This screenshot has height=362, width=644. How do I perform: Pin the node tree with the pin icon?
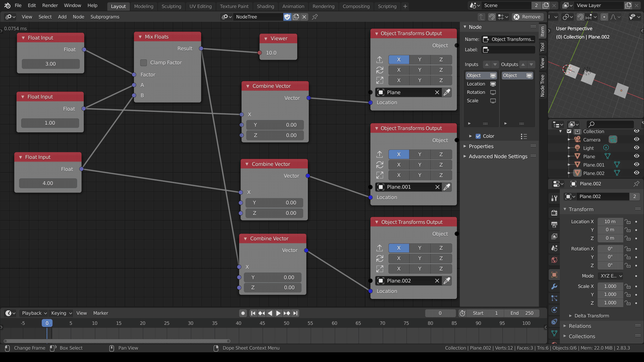315,17
